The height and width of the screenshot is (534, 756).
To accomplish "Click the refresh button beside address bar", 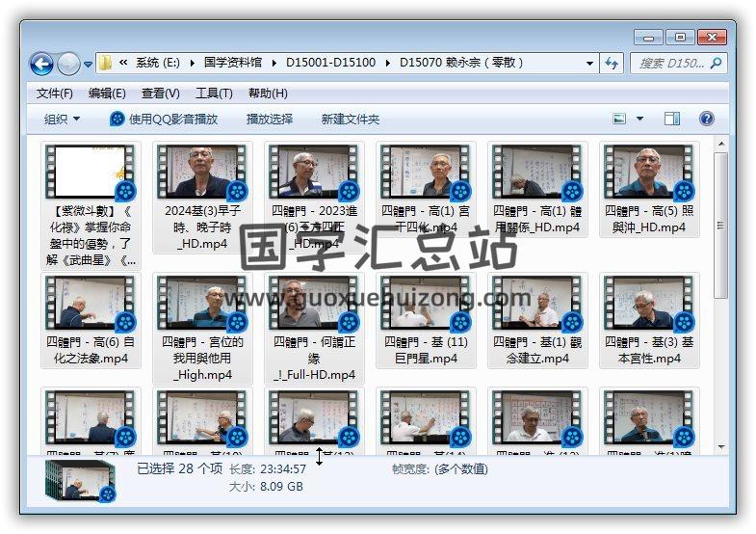I will [x=611, y=64].
